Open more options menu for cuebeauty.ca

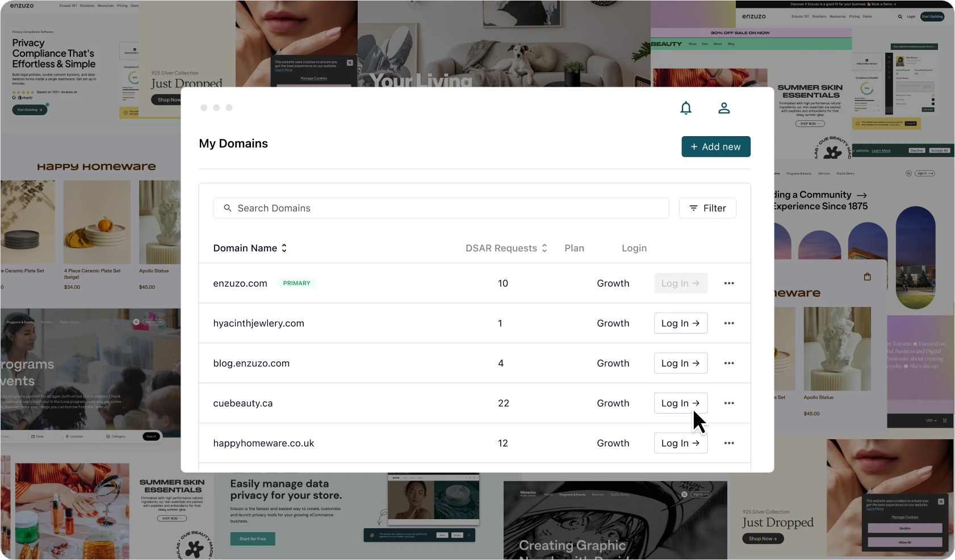point(729,403)
